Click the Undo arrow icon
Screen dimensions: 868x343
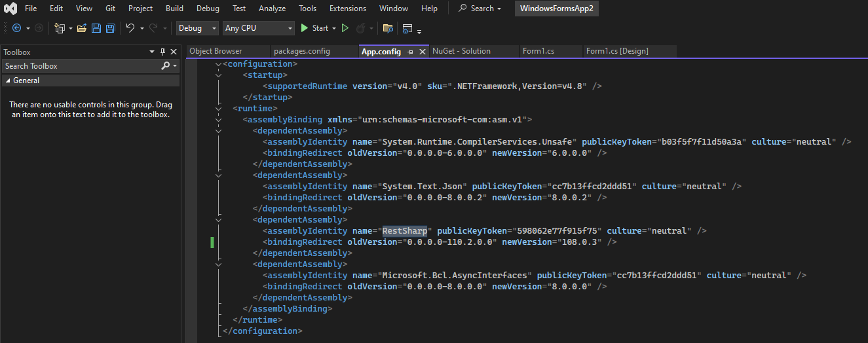130,28
